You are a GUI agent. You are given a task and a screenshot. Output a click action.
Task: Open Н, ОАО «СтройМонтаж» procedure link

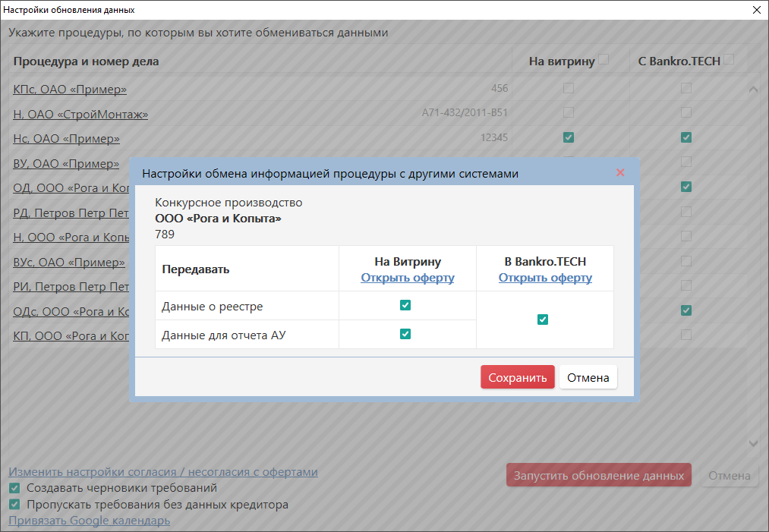80,115
